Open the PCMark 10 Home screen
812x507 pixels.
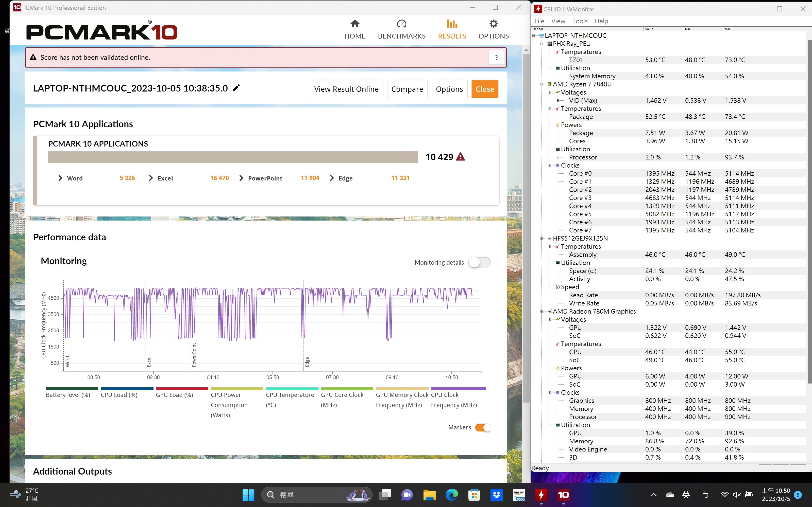tap(355, 28)
